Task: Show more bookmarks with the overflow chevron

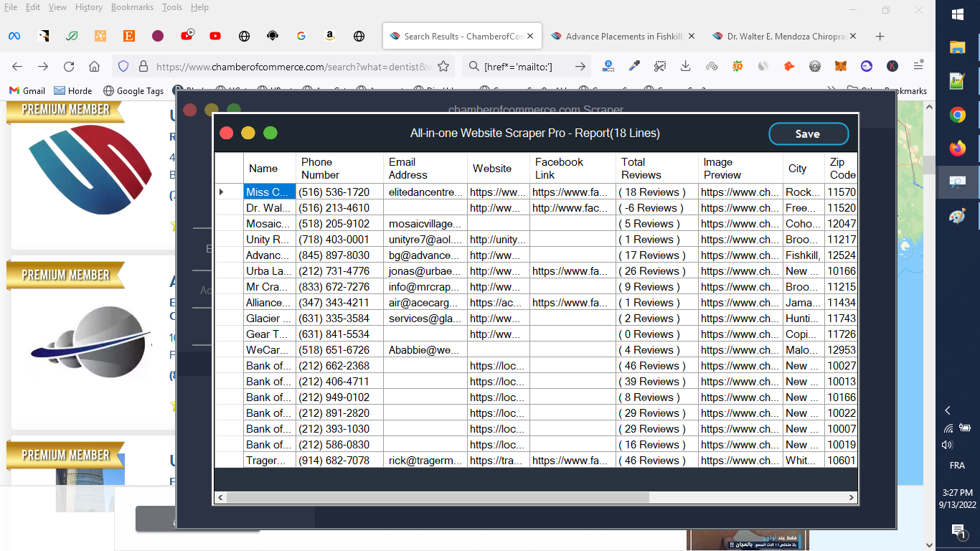Action: pos(832,90)
